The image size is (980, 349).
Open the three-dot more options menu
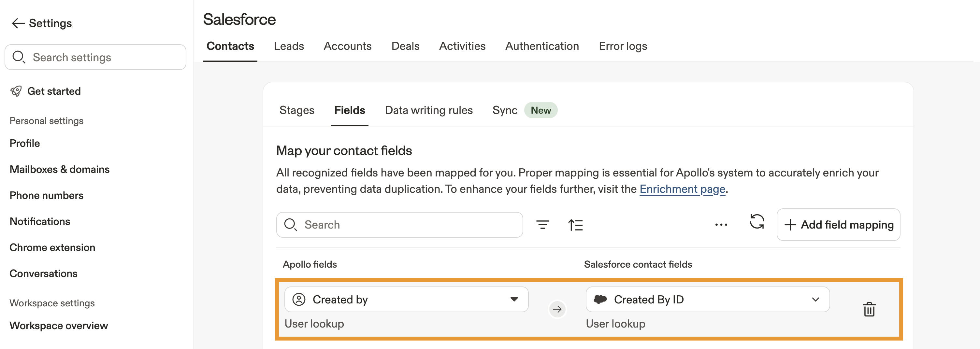pos(721,225)
